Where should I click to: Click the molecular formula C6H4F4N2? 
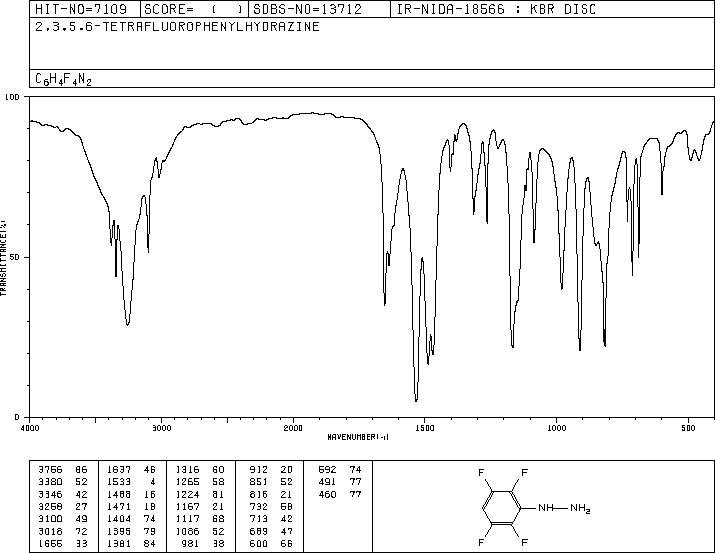63,79
